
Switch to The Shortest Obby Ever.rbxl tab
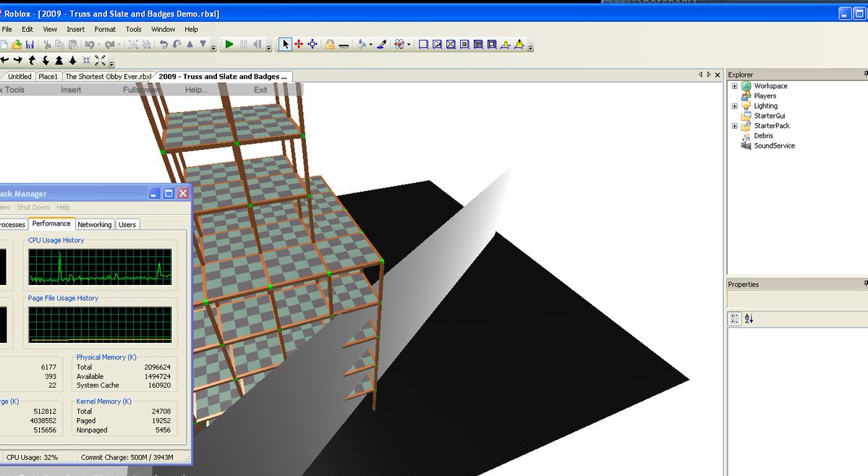pos(109,76)
